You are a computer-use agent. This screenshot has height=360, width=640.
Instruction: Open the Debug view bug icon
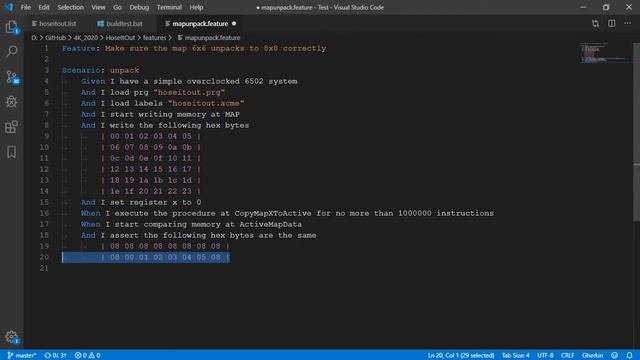click(x=11, y=102)
